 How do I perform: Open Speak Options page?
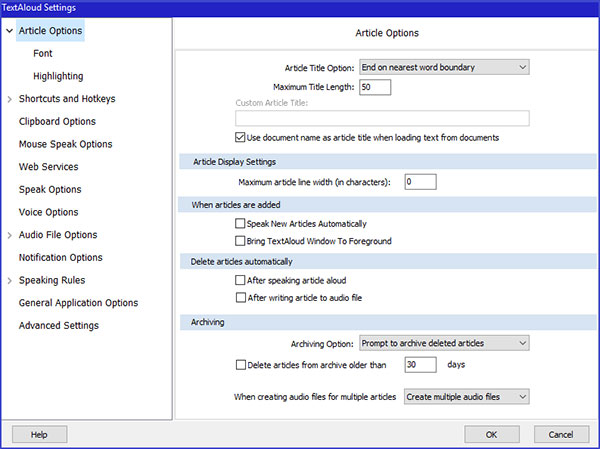point(50,189)
